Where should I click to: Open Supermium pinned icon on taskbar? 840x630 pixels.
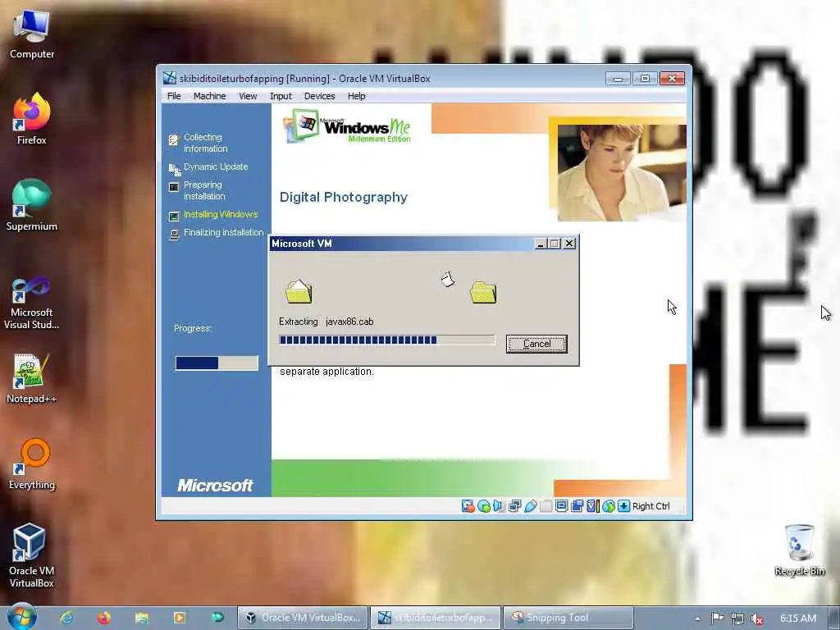pyautogui.click(x=217, y=618)
